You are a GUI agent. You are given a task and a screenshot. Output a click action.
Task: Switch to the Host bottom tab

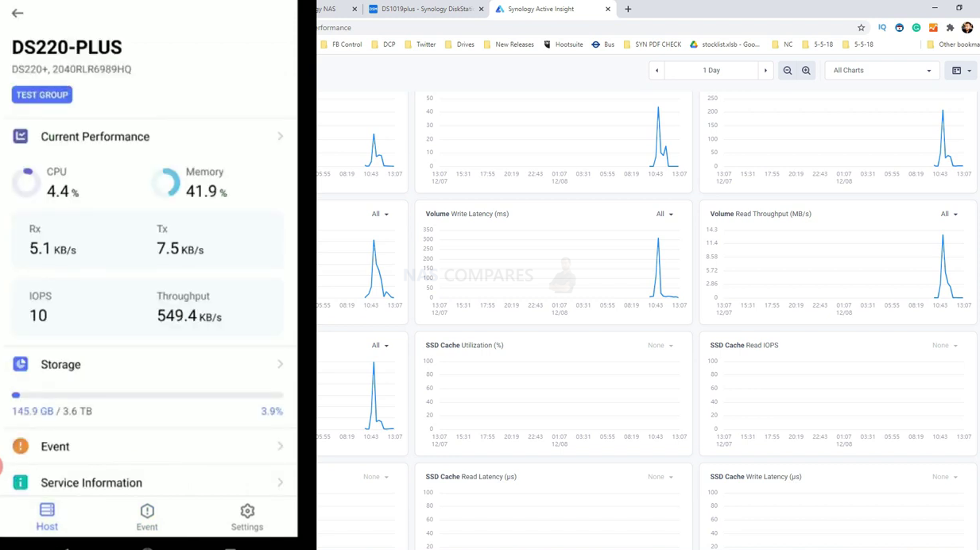click(x=47, y=517)
